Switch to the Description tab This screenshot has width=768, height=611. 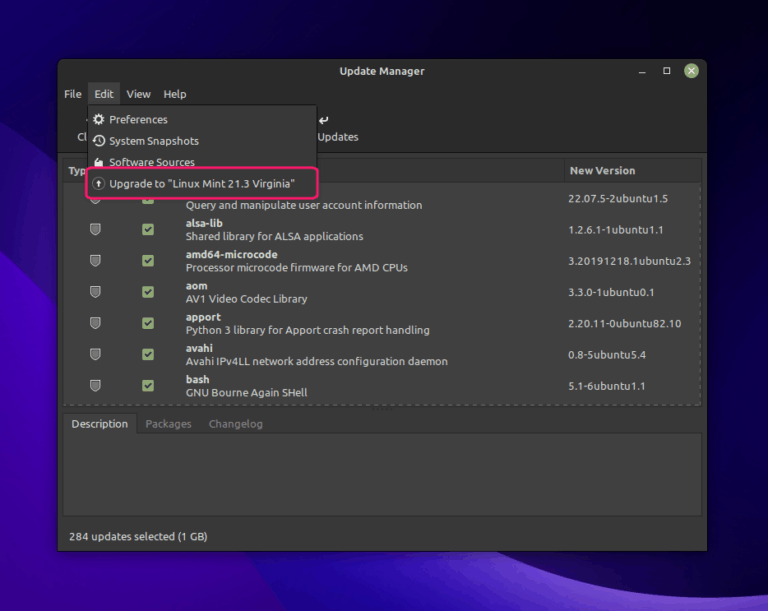(99, 424)
